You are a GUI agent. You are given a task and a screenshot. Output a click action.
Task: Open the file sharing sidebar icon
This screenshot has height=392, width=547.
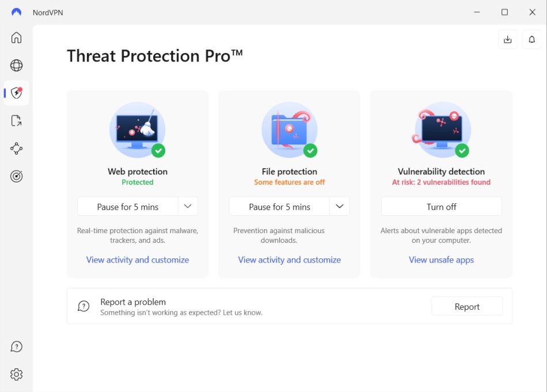click(16, 120)
